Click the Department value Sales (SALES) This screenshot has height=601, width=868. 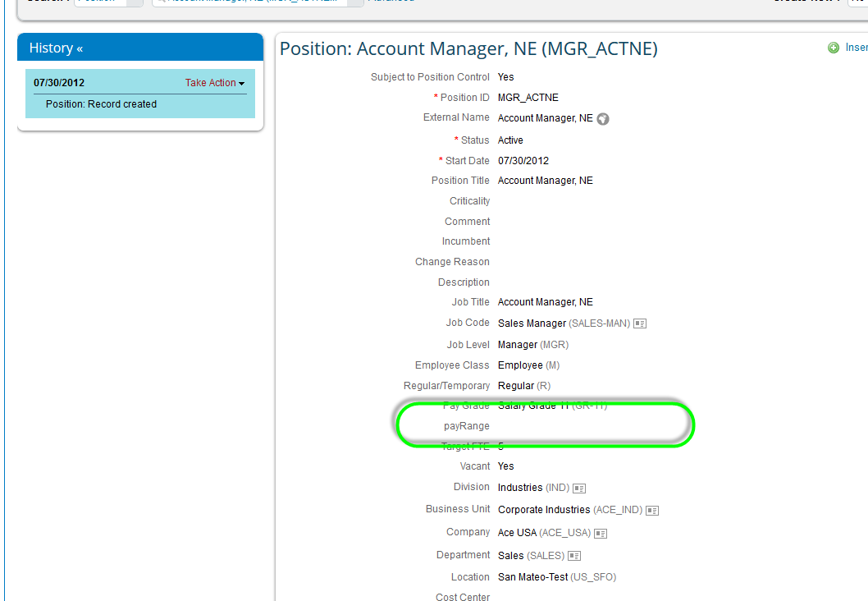(x=531, y=555)
